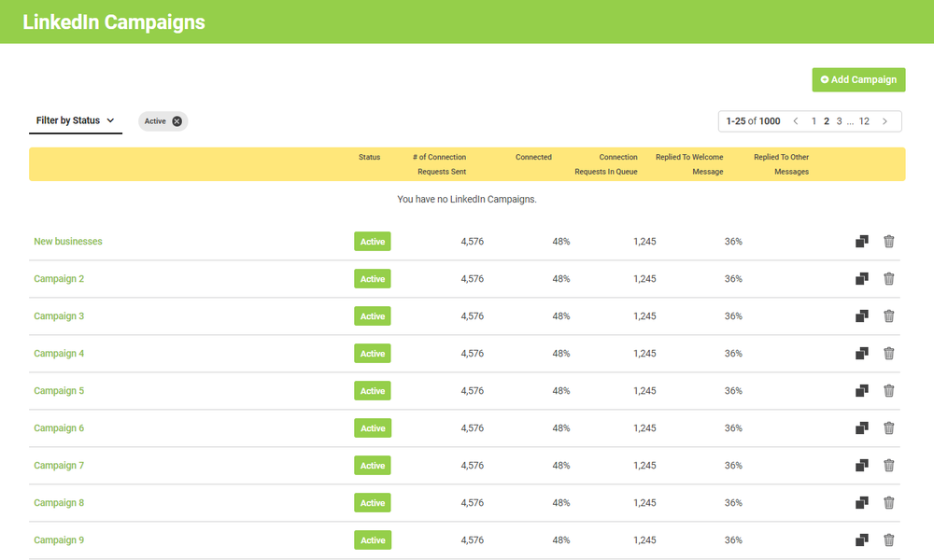Open Campaign 2 link
Image resolution: width=934 pixels, height=560 pixels.
(59, 278)
